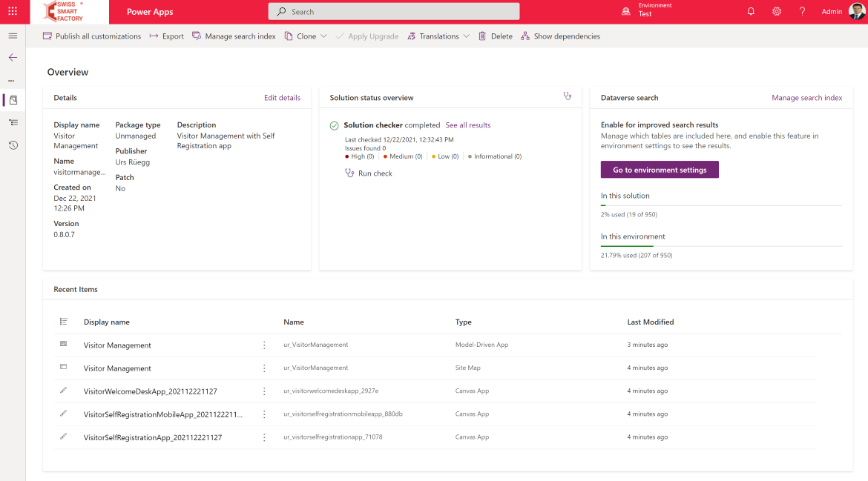Click Apply Upgrade in command bar
868x481 pixels.
[367, 36]
